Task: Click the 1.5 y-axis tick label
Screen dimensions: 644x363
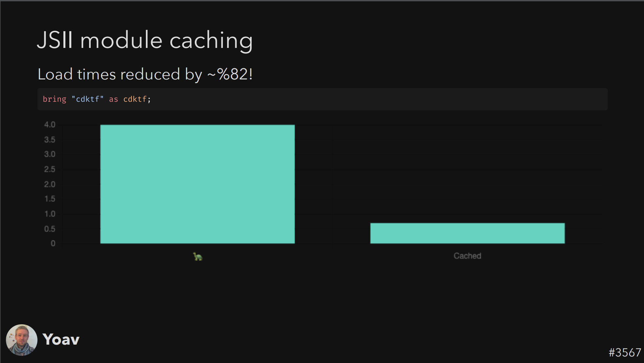Action: pos(50,199)
